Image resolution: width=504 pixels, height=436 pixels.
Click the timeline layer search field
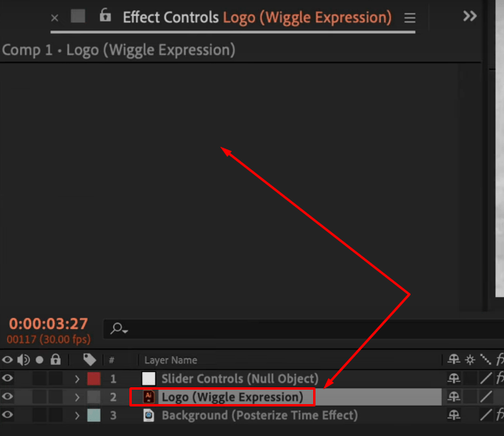coord(304,329)
